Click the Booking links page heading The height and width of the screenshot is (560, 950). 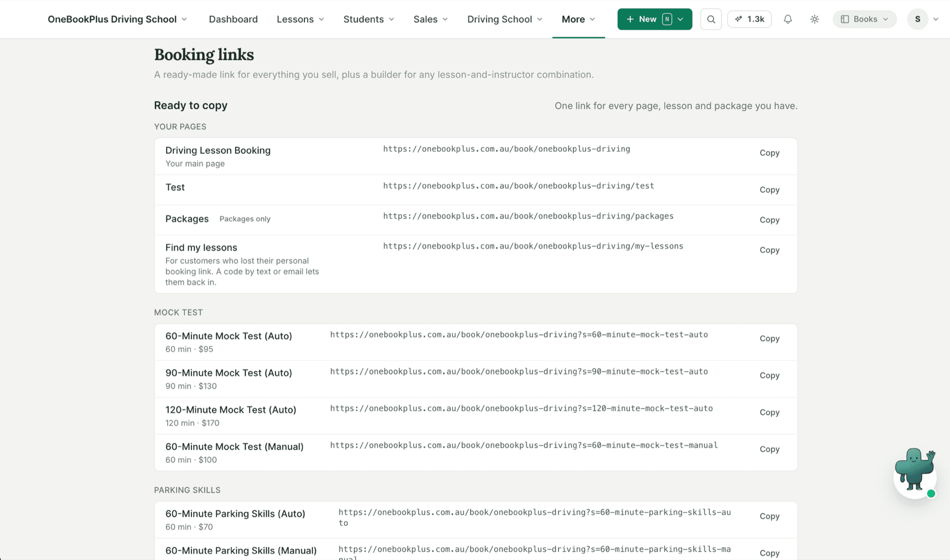(x=204, y=55)
